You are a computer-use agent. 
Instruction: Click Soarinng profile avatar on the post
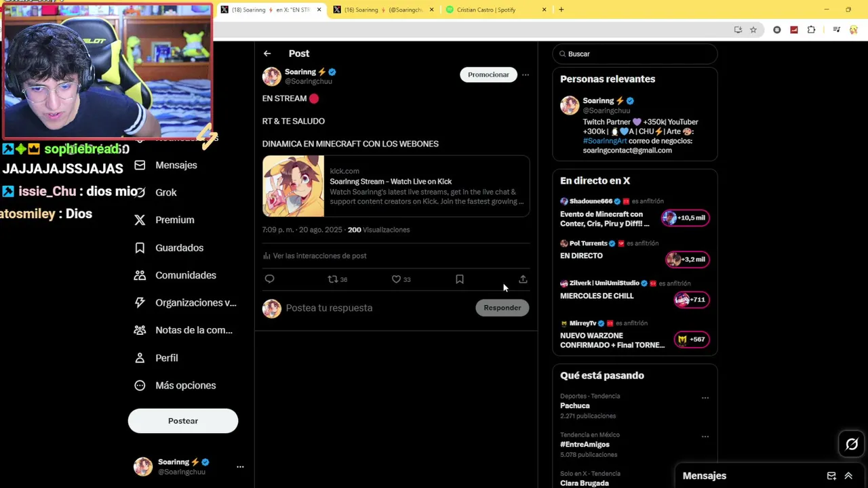[x=272, y=77]
